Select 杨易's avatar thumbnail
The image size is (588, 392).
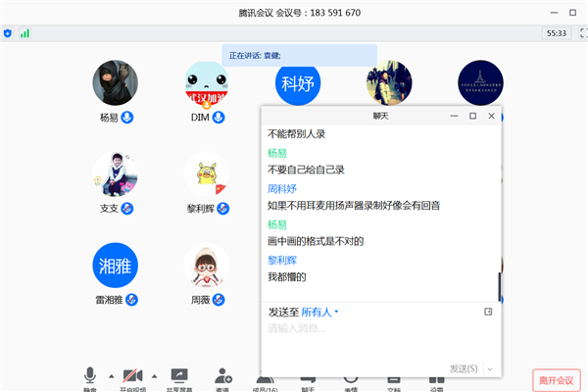pyautogui.click(x=115, y=83)
